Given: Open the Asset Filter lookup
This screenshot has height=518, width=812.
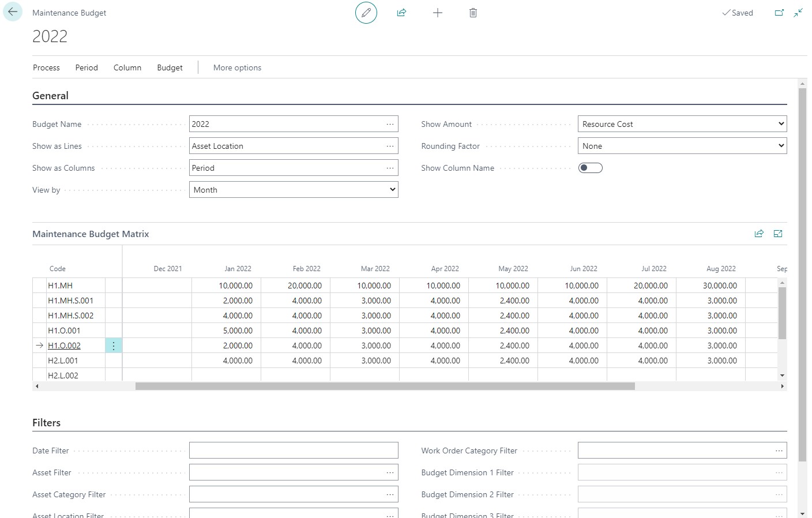Looking at the screenshot, I should pos(390,472).
